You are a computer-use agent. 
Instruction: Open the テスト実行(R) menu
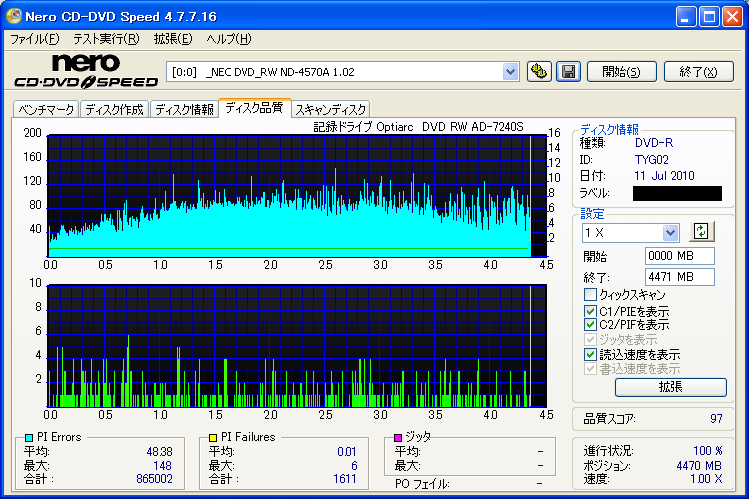click(106, 39)
